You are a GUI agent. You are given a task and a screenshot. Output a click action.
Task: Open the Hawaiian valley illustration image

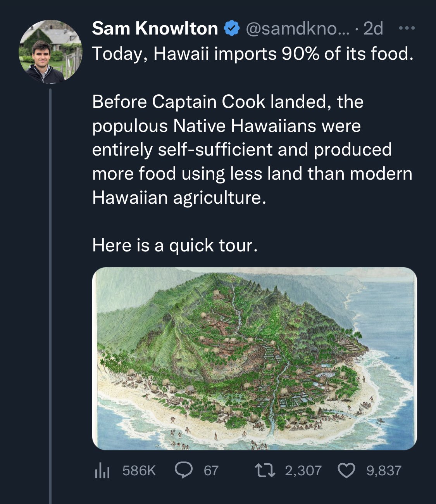(x=254, y=359)
